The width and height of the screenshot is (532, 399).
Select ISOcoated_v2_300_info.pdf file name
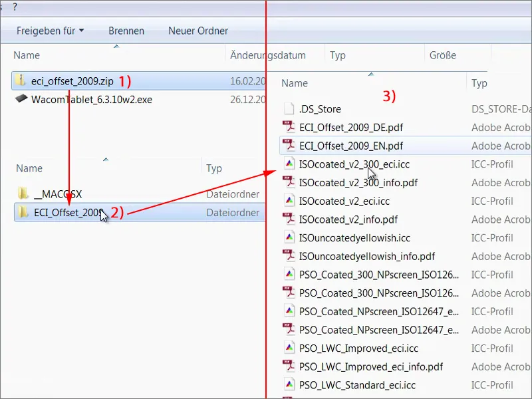(x=358, y=183)
